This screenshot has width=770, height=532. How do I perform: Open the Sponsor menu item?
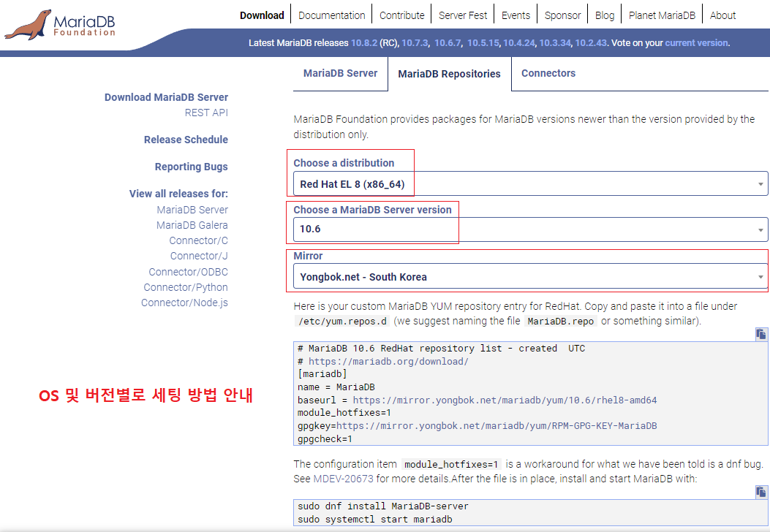[x=562, y=15]
